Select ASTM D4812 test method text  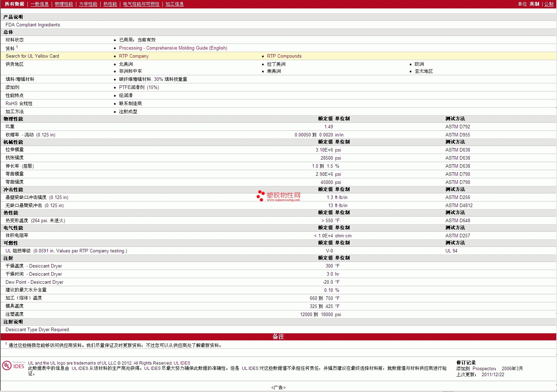(459, 206)
